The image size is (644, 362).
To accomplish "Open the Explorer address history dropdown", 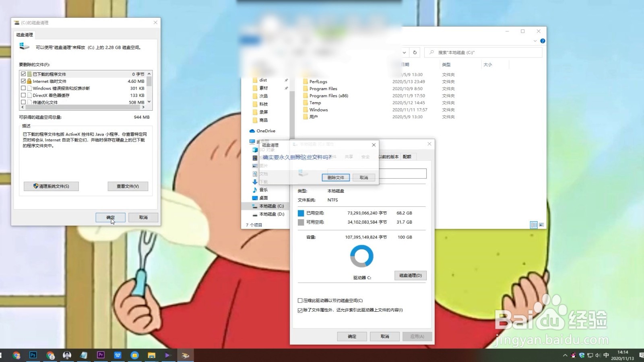I will [x=405, y=52].
